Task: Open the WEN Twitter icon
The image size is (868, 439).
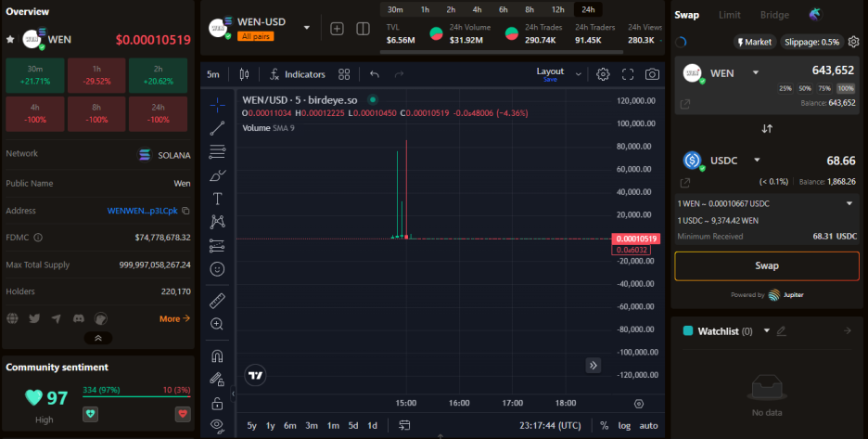Action: pos(34,318)
